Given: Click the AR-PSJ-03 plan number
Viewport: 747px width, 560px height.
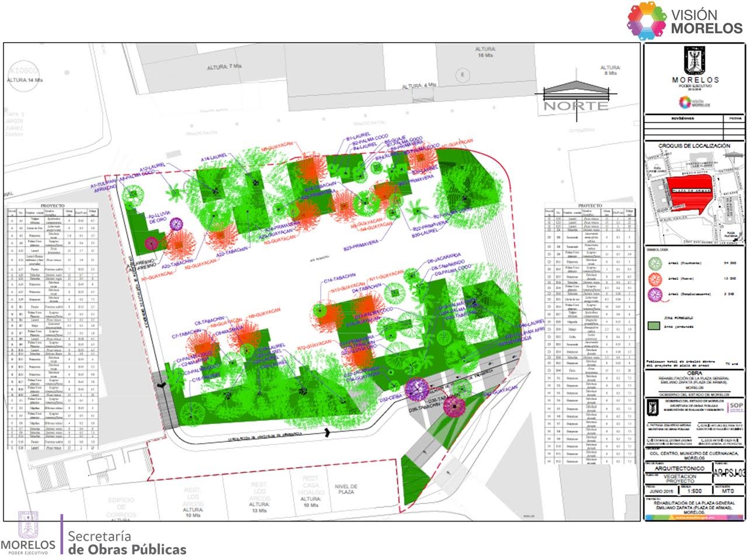Looking at the screenshot, I should coord(728,474).
